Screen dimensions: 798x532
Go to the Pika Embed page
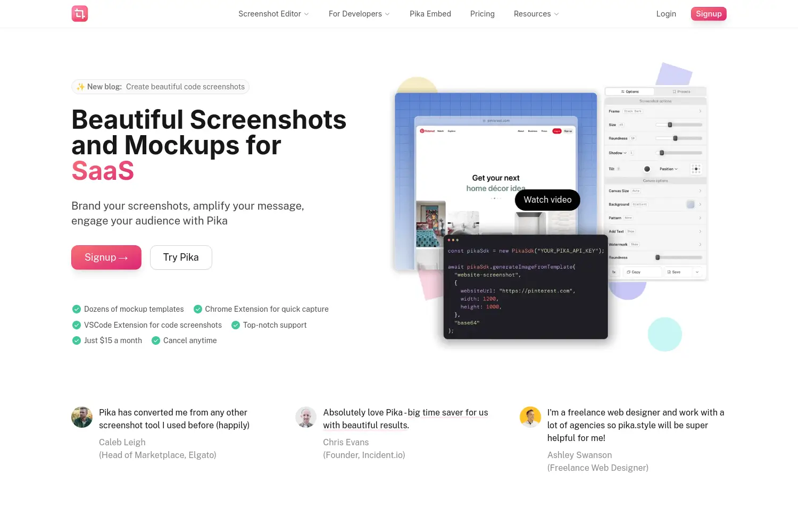[430, 14]
